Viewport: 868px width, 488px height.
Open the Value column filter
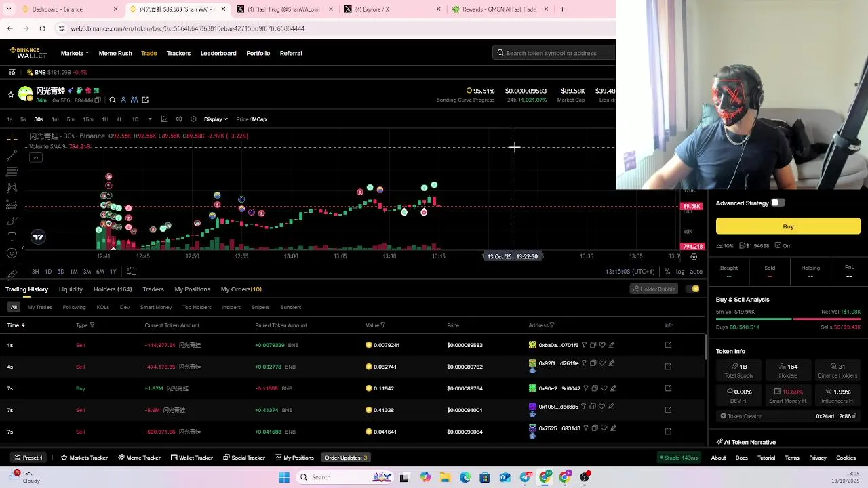click(x=383, y=325)
